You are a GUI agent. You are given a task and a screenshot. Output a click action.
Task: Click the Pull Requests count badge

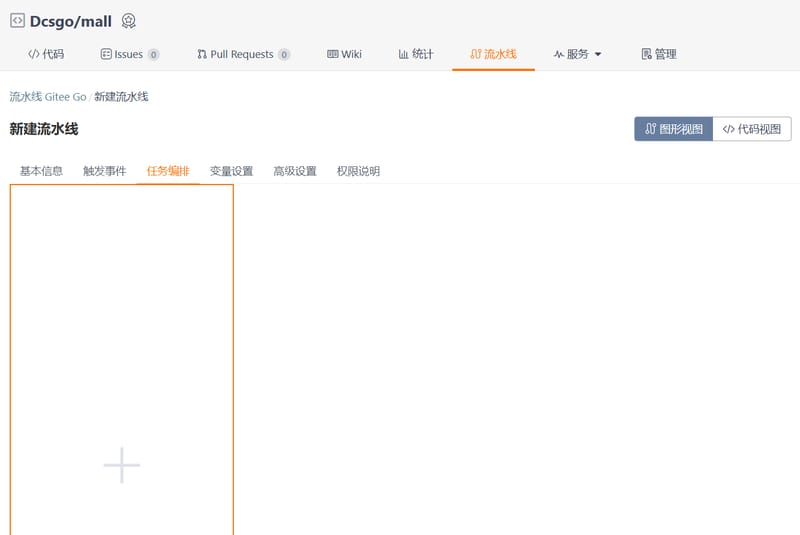[x=284, y=54]
